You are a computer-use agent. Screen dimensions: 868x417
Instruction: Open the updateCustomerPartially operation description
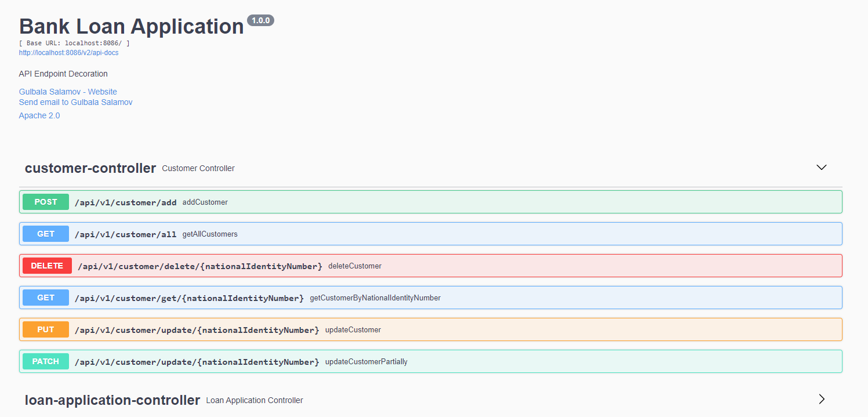pos(366,361)
